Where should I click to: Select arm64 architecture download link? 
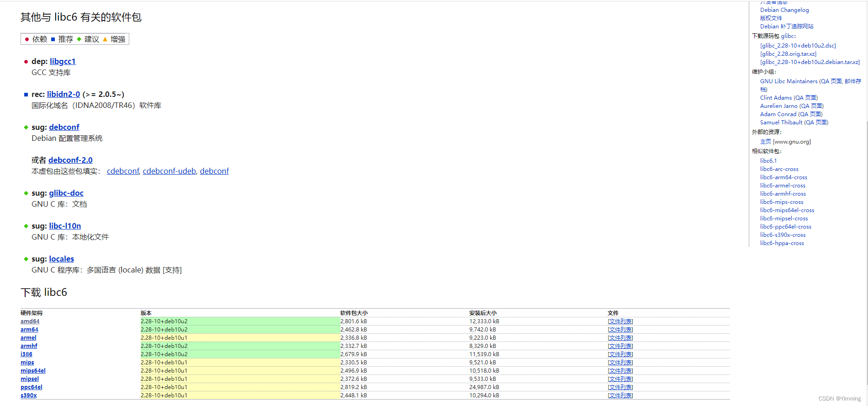pos(29,330)
